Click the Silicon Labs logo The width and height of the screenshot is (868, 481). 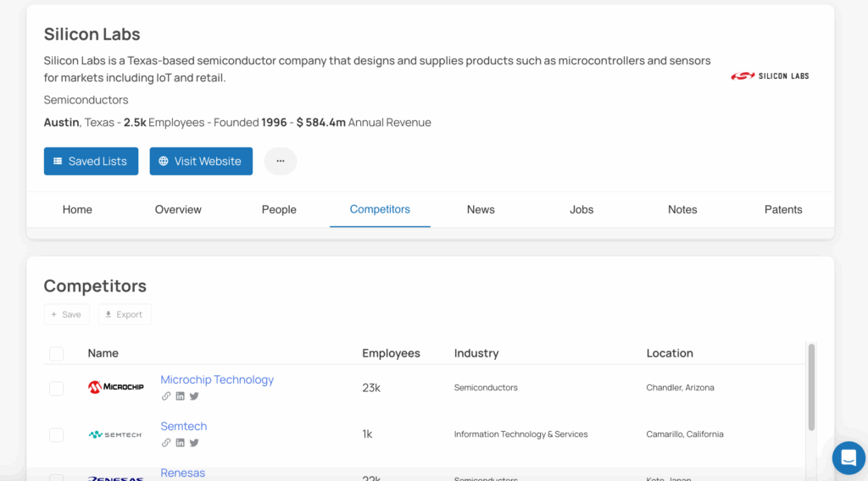coord(770,76)
